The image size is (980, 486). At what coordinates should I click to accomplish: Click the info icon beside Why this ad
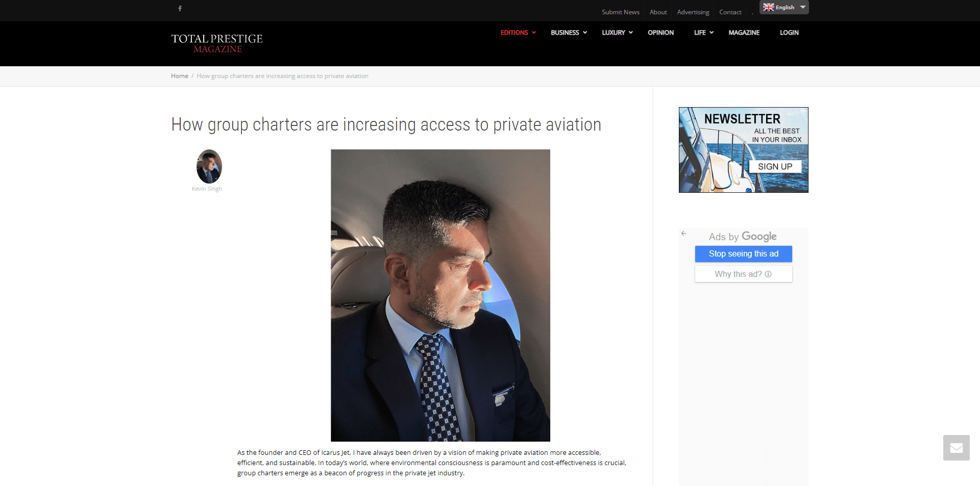768,274
